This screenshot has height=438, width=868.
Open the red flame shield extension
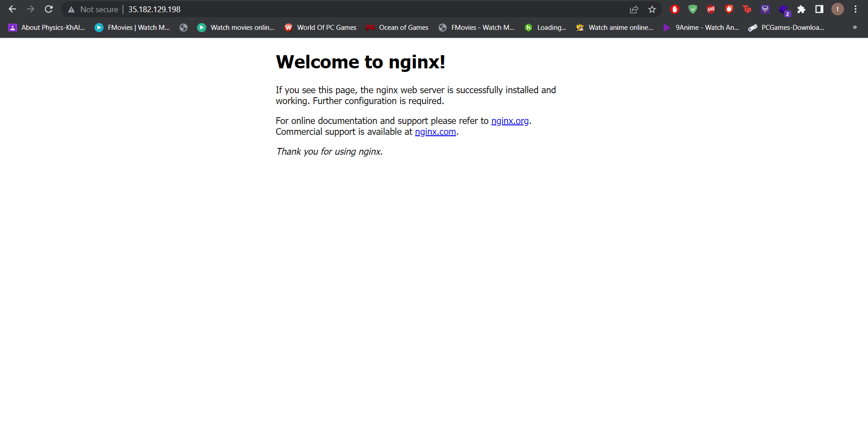[729, 9]
